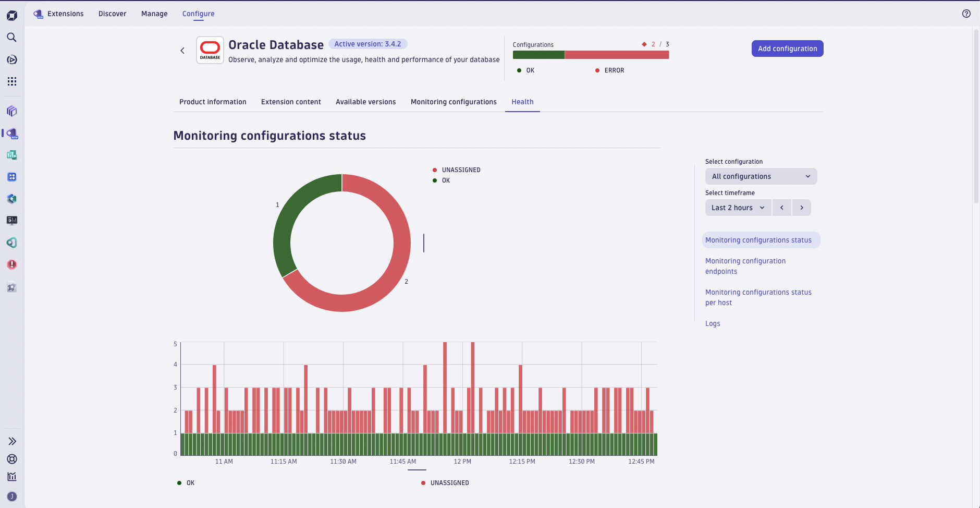Viewport: 980px width, 508px height.
Task: Click the selected Extensions app icon in sidebar
Action: 12,134
